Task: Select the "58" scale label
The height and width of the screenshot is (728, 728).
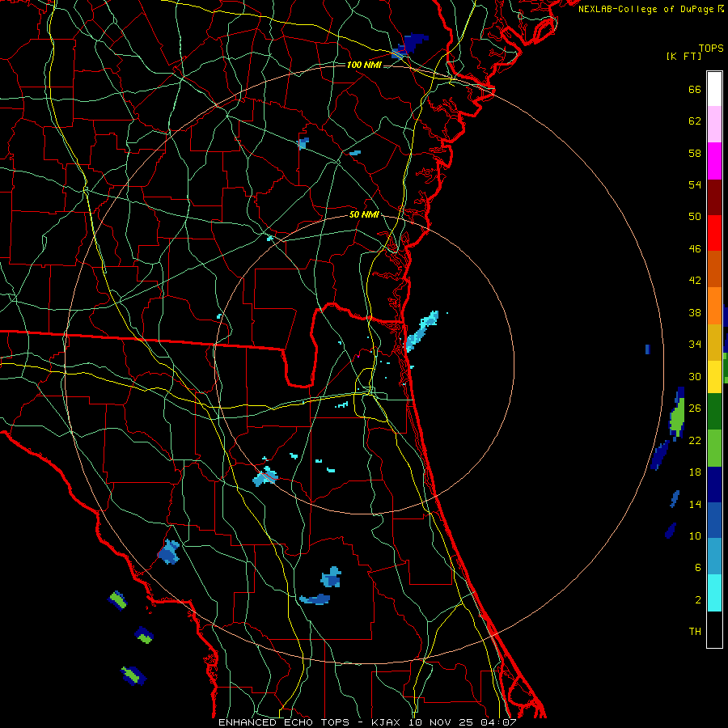Action: coord(695,153)
